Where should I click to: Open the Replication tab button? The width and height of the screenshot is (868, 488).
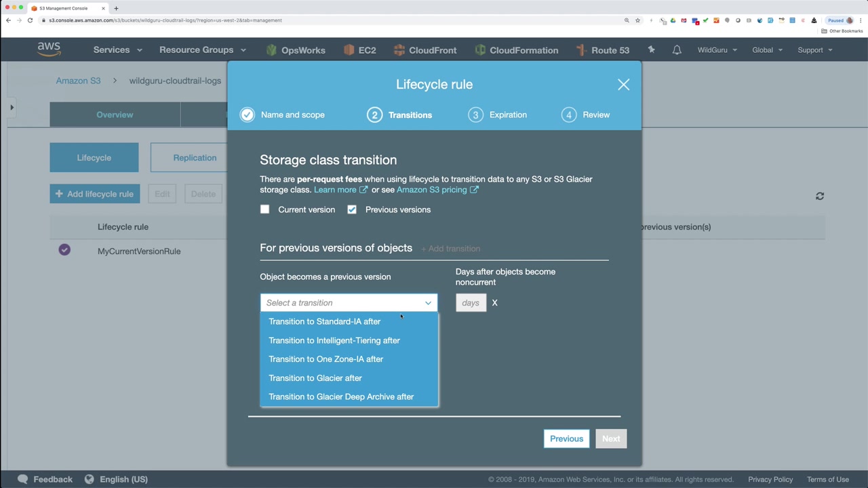click(x=195, y=158)
